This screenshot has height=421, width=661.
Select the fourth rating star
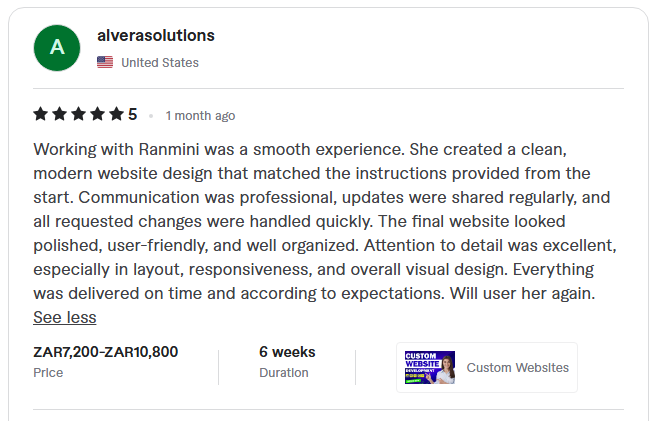click(98, 114)
